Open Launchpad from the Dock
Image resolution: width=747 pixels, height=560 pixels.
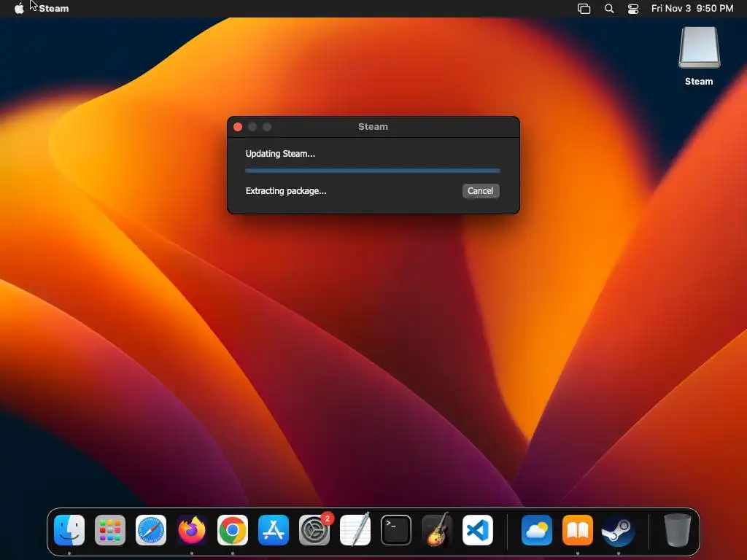click(x=110, y=530)
